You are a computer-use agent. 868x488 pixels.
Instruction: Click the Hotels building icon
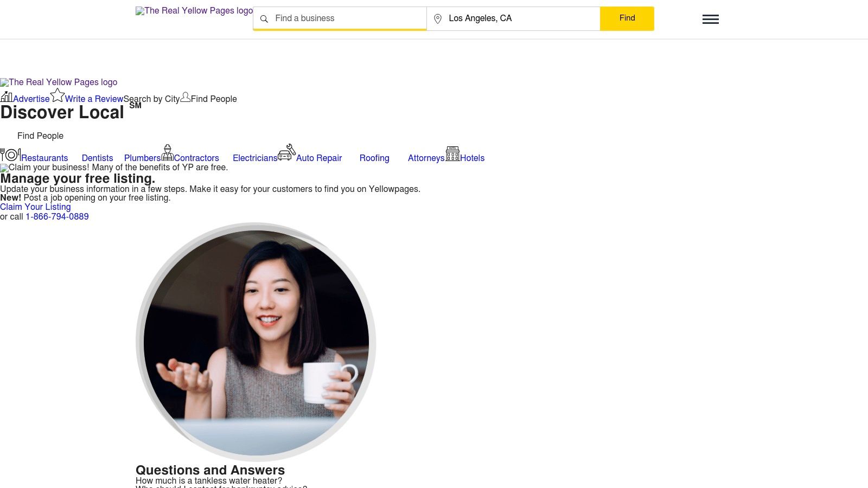pyautogui.click(x=452, y=154)
